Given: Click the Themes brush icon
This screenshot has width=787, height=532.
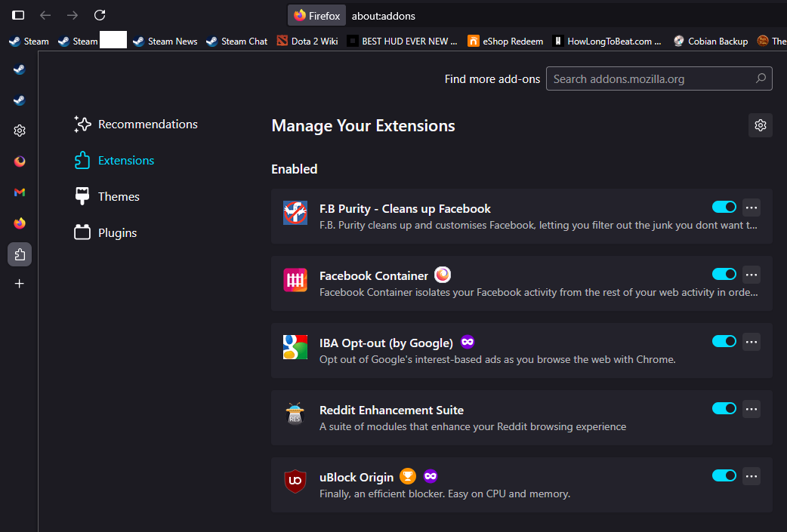Looking at the screenshot, I should pyautogui.click(x=82, y=196).
